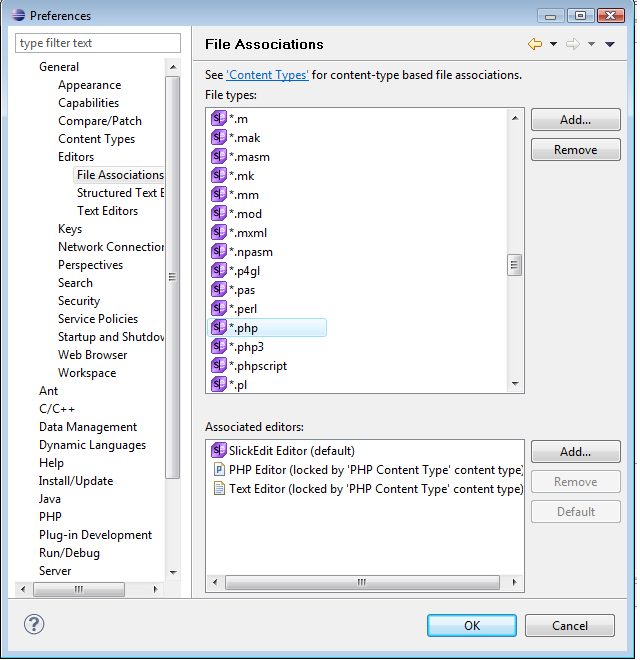
Task: Select the *.phpscript file type
Action: [x=258, y=366]
